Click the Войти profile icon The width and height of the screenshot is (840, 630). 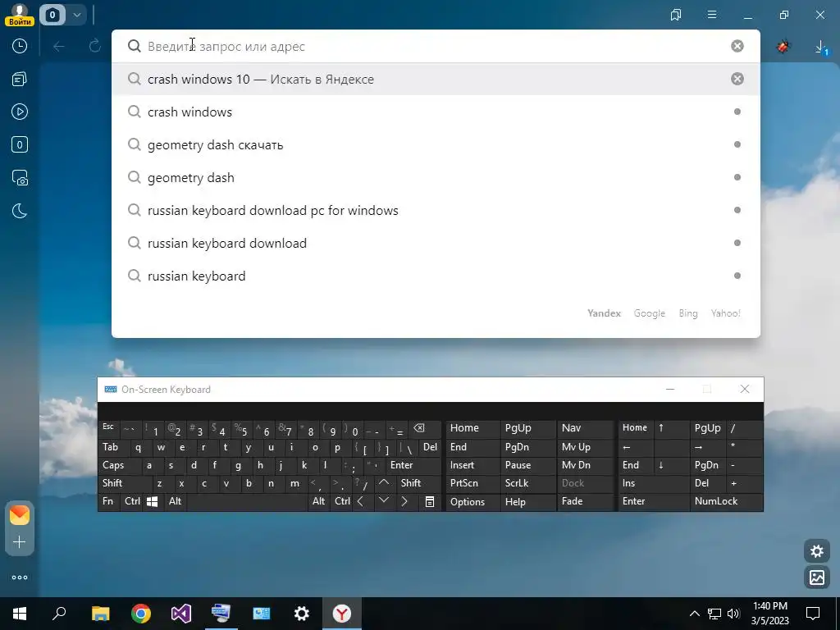pyautogui.click(x=20, y=15)
